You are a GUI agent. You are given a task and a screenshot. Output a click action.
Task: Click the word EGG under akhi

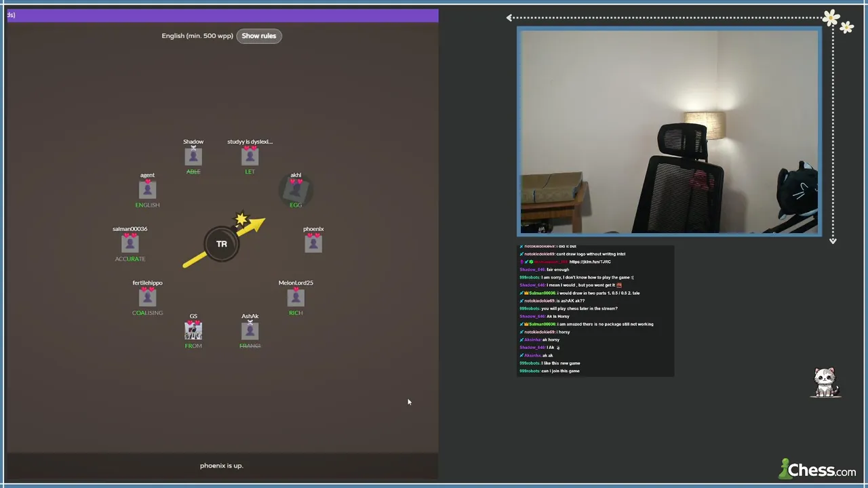coord(296,205)
